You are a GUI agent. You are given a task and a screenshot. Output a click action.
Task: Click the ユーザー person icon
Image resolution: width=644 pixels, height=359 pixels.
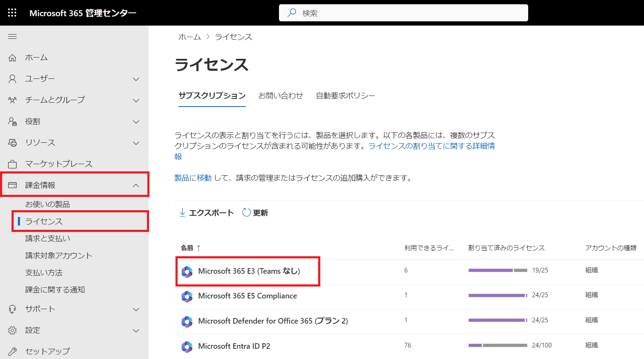pyautogui.click(x=12, y=79)
